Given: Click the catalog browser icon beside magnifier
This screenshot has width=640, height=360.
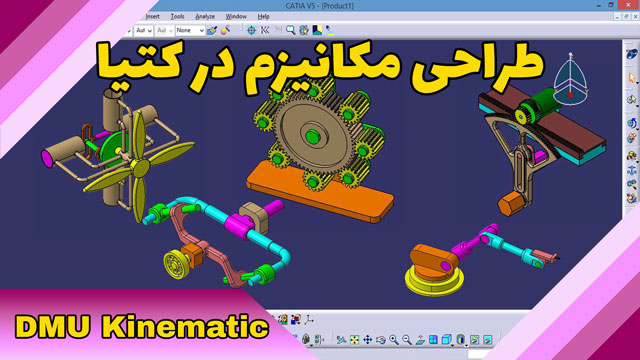Looking at the screenshot, I should click(304, 30).
